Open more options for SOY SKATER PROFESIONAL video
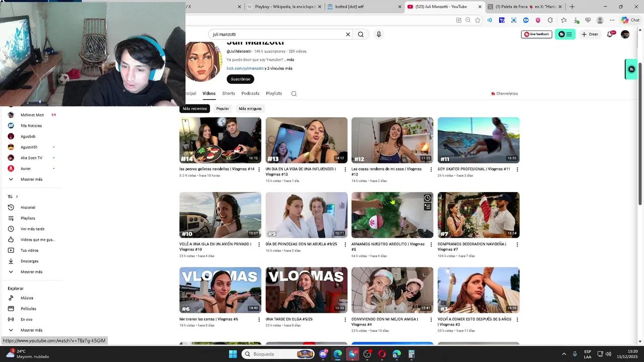Viewport: 644px width, 362px height. click(517, 169)
